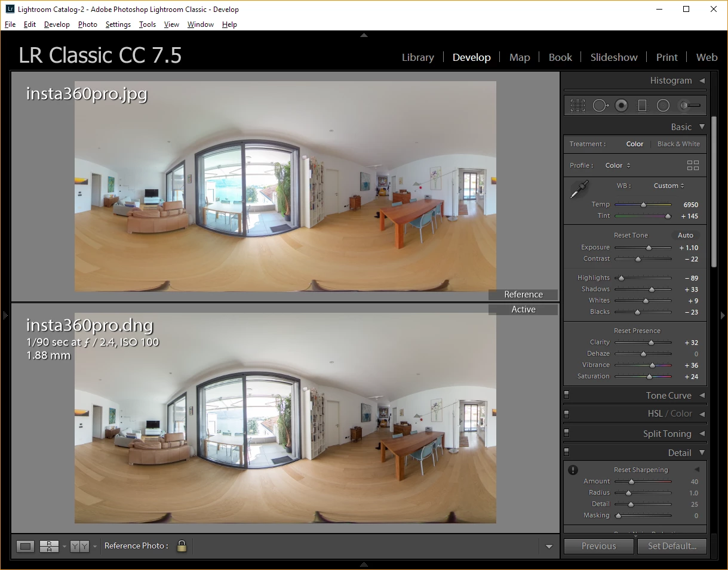Collapse the Detail panel triangle
The width and height of the screenshot is (728, 570).
coord(702,453)
